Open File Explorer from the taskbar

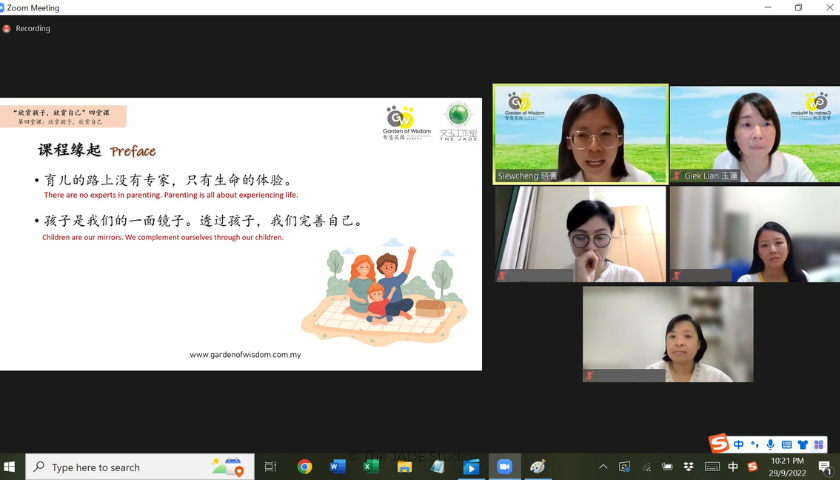pos(404,467)
